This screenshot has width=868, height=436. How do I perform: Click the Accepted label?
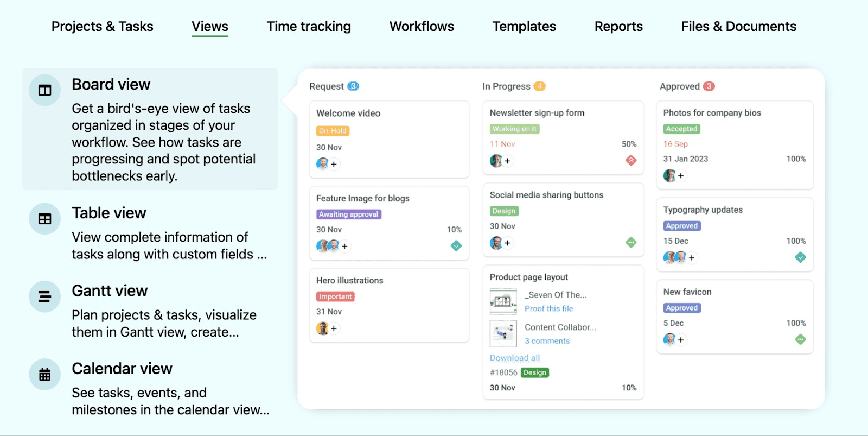(x=682, y=129)
